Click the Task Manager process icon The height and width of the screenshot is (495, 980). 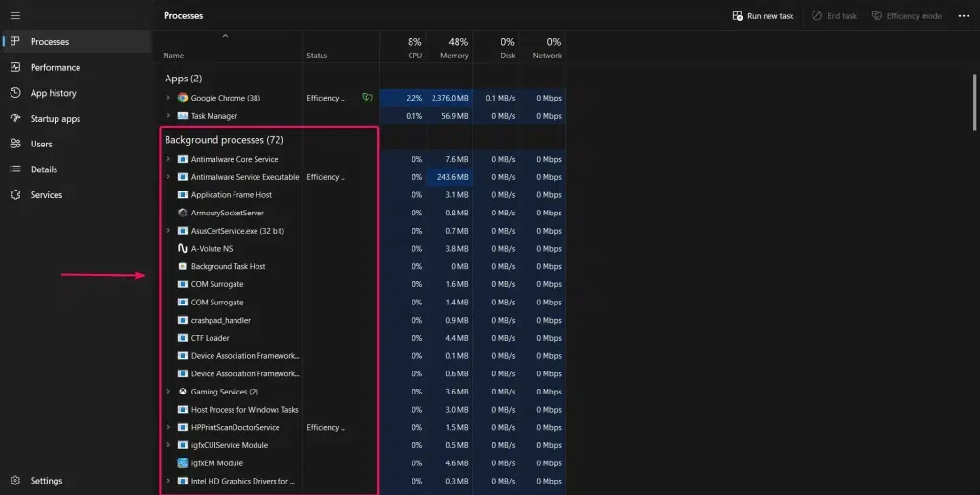point(183,116)
